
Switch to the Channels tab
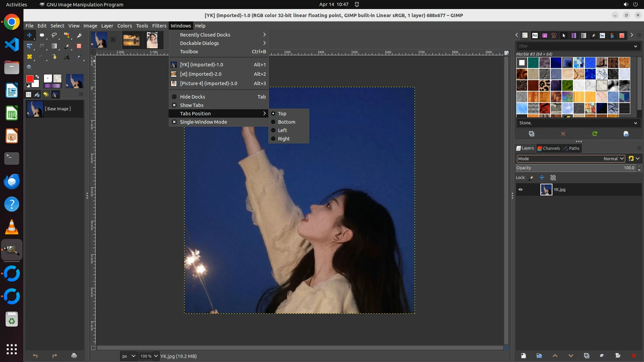pos(549,148)
